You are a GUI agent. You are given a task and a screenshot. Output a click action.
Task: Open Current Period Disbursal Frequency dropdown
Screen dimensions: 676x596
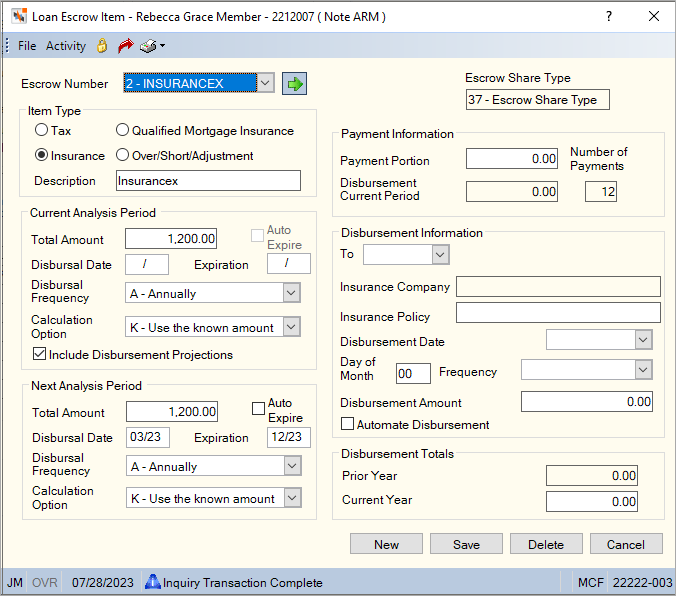(x=291, y=293)
